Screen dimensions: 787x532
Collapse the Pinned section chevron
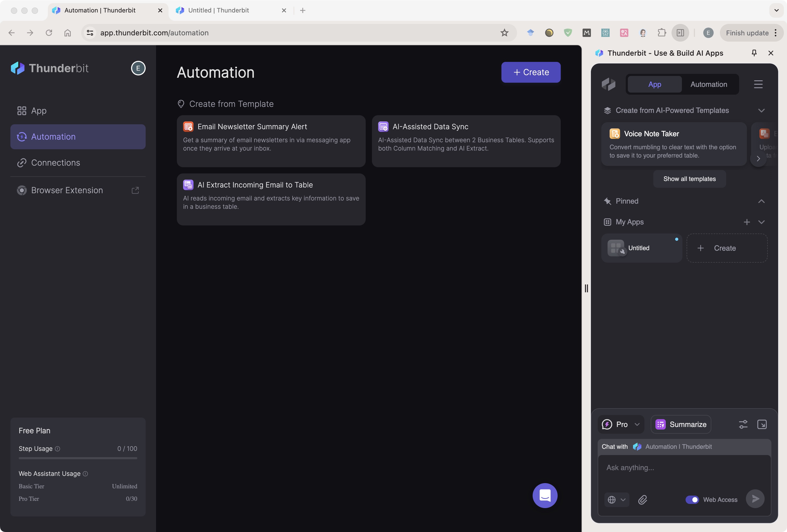(761, 201)
